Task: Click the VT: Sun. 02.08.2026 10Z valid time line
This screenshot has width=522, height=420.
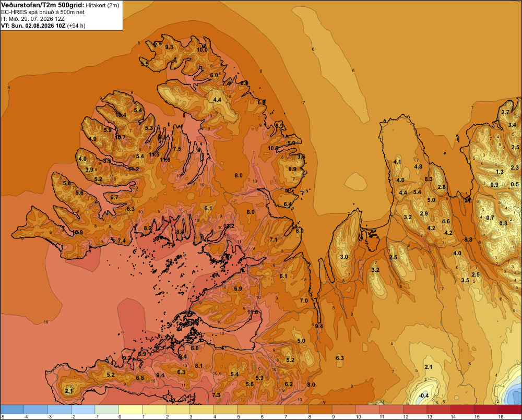Action: (x=33, y=26)
